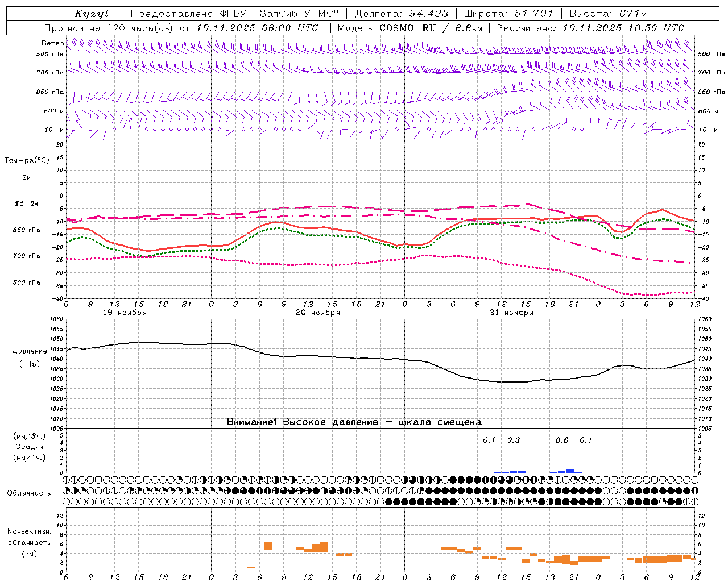Click the Внимание! Высокое давление warning text
Image resolution: width=728 pixels, height=582 pixels.
pos(354,422)
